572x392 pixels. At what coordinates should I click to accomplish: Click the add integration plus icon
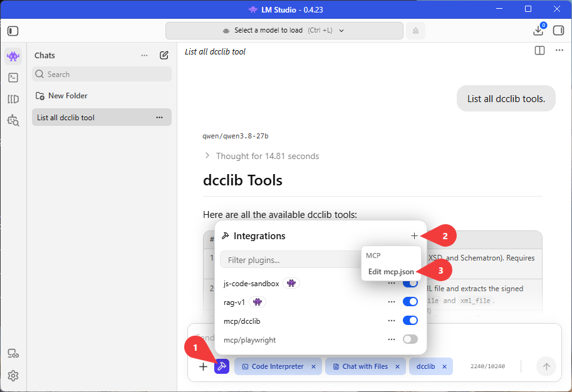click(414, 236)
